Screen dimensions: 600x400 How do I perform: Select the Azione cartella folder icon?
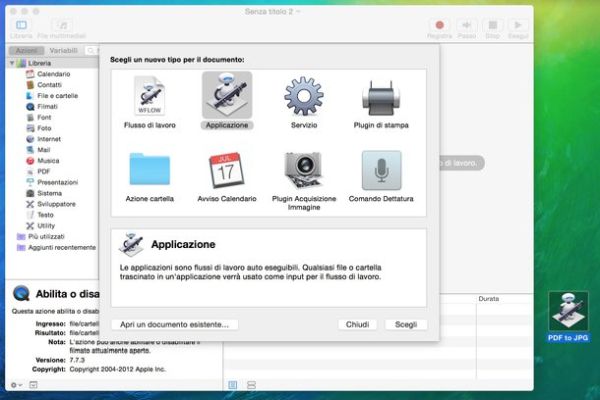[x=149, y=170]
